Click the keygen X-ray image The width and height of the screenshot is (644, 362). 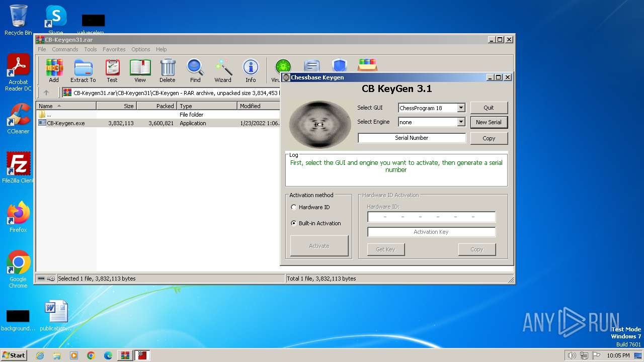(320, 124)
